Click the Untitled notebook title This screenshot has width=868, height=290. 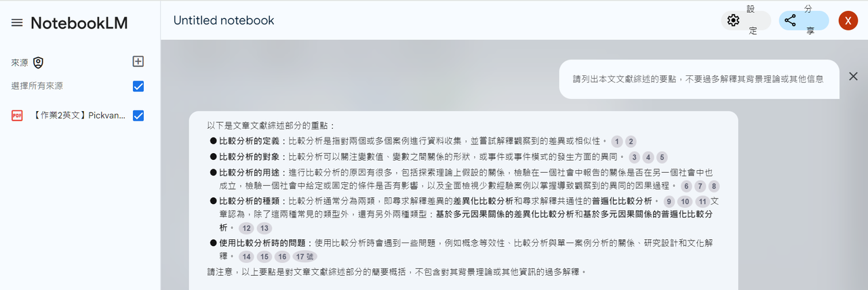pos(224,20)
